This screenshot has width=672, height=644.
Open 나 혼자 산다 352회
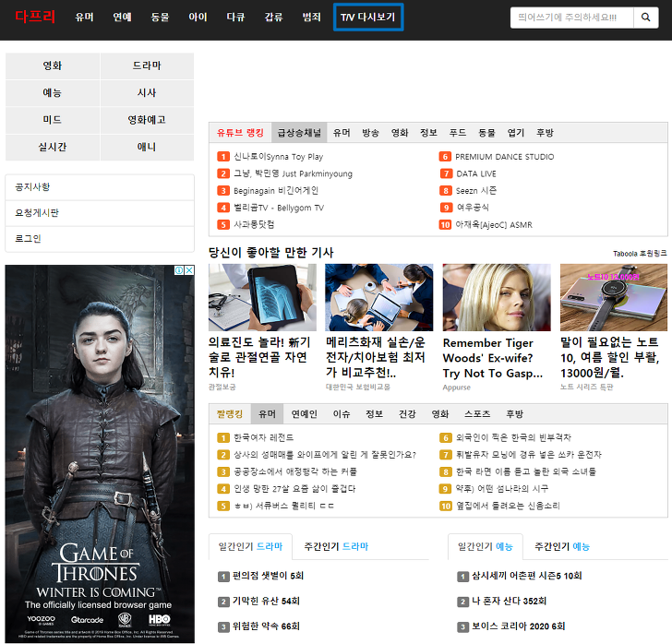point(510,602)
